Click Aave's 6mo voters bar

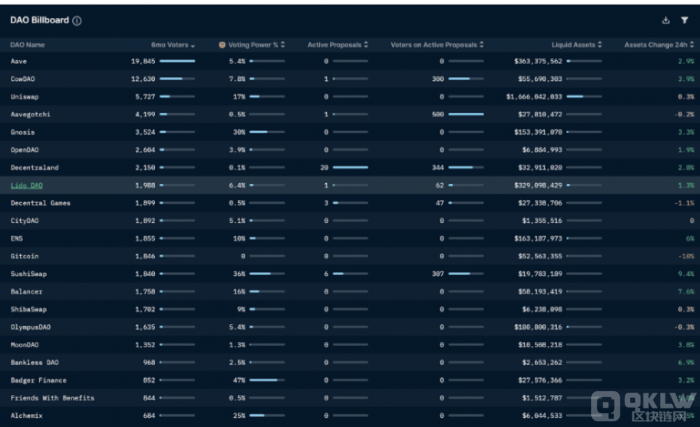click(177, 61)
